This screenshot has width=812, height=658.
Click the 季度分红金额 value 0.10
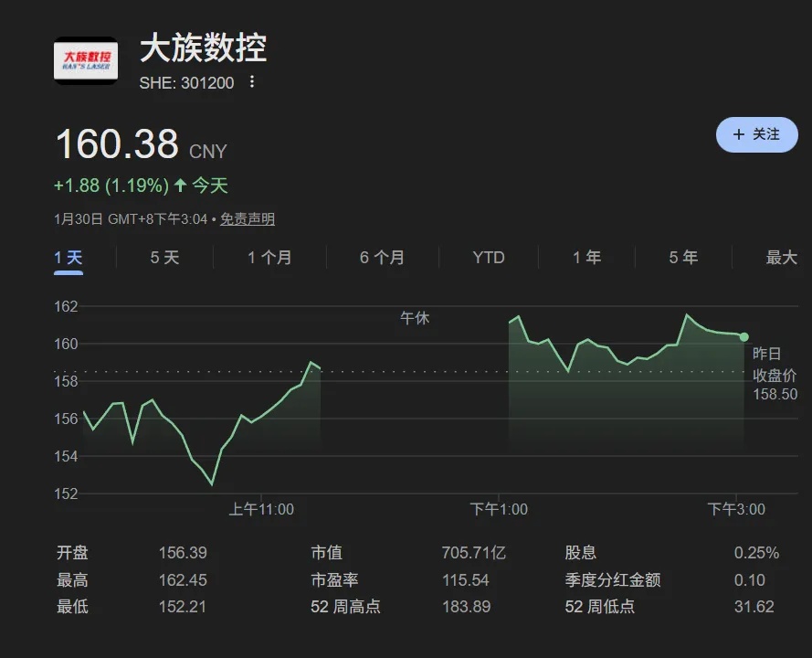[x=749, y=579]
